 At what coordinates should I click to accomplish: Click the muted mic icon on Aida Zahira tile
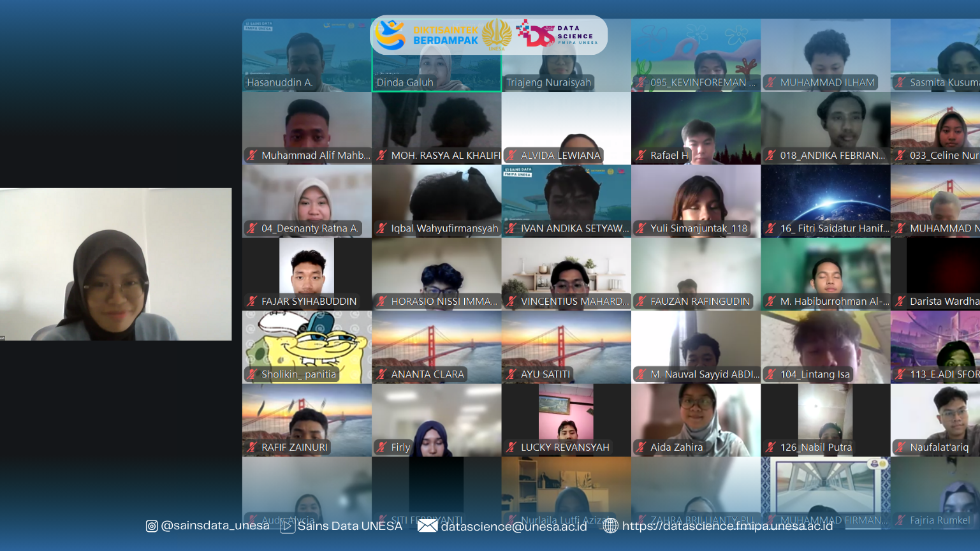coord(641,447)
